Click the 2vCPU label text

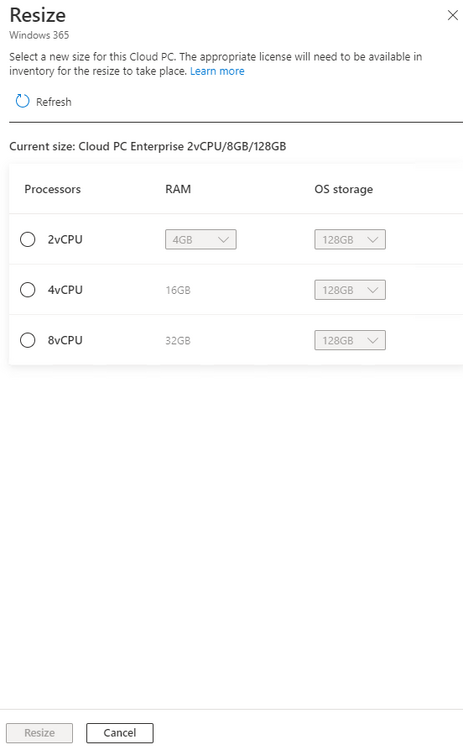click(65, 240)
